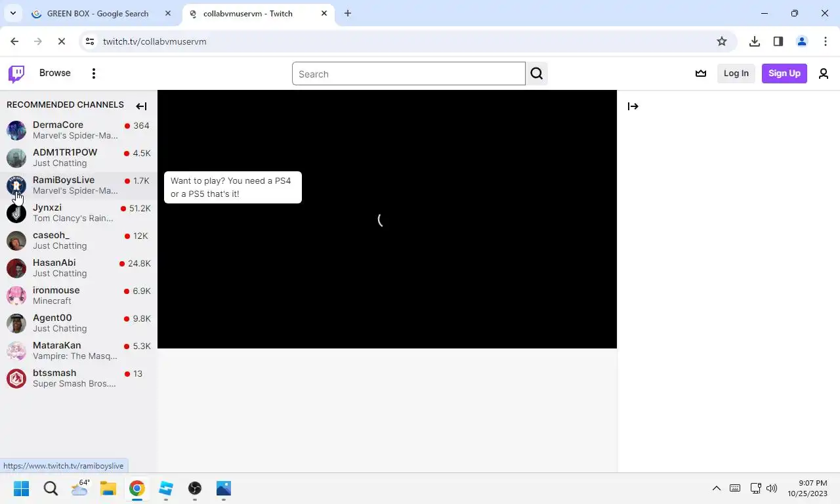Screen dimensions: 840x504
Task: Click caseoh_'s avatar
Action: [x=16, y=240]
